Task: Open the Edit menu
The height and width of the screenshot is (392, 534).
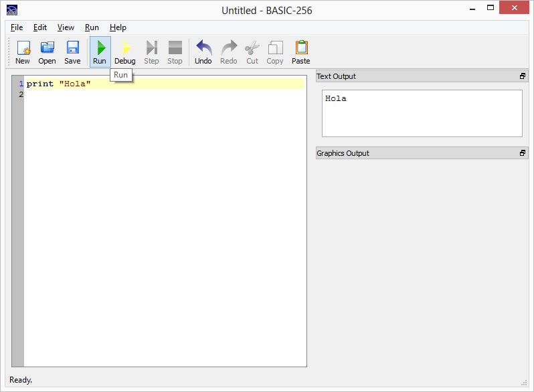Action: click(40, 27)
